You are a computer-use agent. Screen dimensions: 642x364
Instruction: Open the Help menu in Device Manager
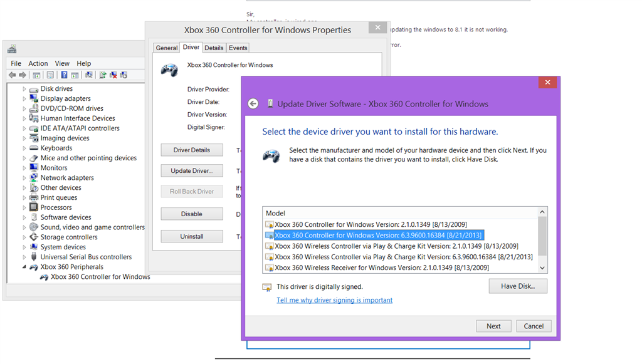click(x=84, y=63)
